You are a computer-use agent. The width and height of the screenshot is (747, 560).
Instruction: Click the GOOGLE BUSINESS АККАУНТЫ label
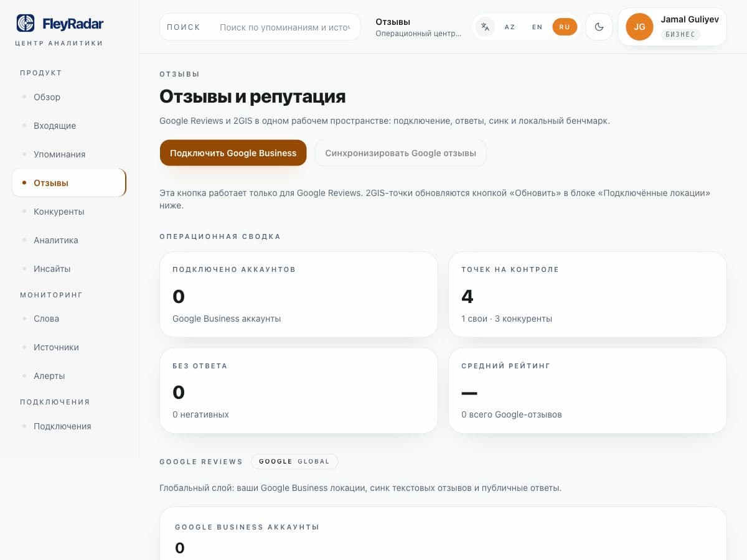(x=247, y=527)
